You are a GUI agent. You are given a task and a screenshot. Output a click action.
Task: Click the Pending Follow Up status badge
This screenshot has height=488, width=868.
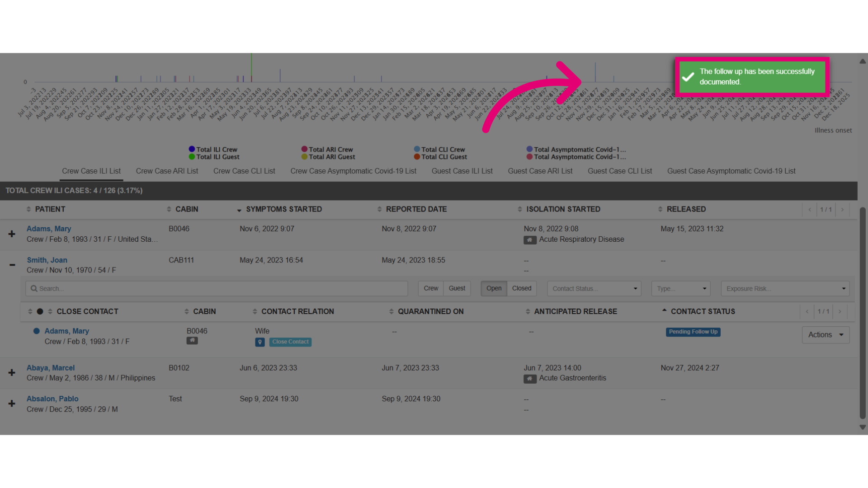(693, 332)
